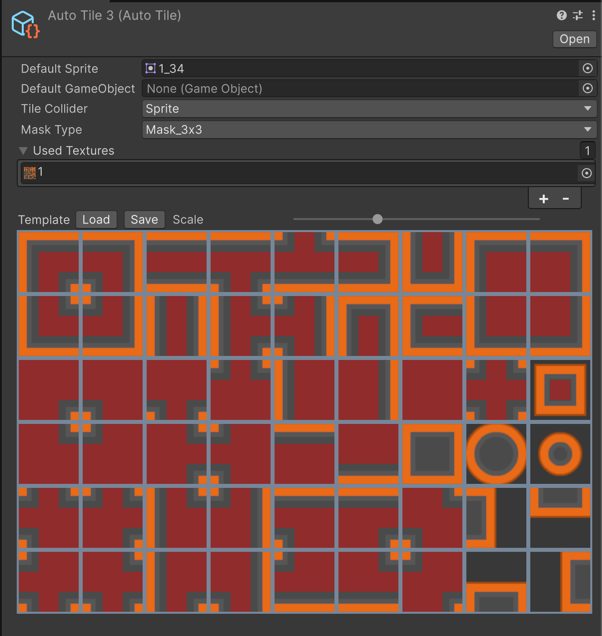
Task: Click the help question mark icon
Action: click(x=562, y=16)
